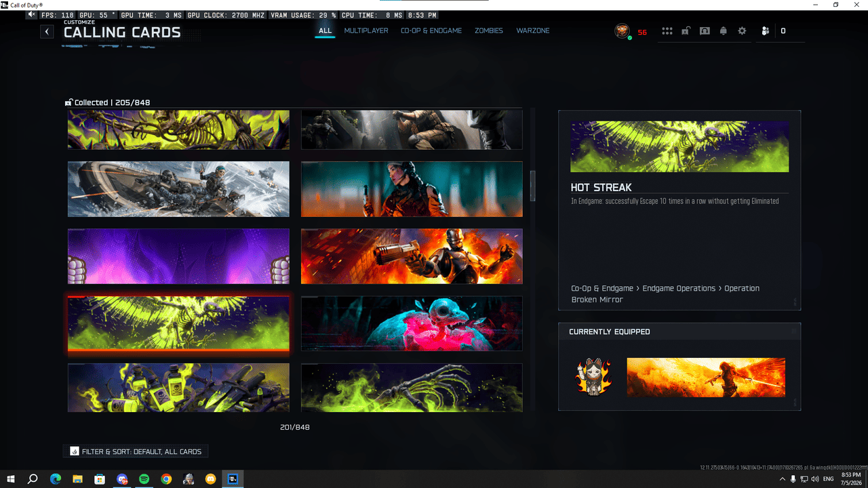The height and width of the screenshot is (488, 868).
Task: Click the active Call of Duty taskbar icon
Action: point(233,479)
